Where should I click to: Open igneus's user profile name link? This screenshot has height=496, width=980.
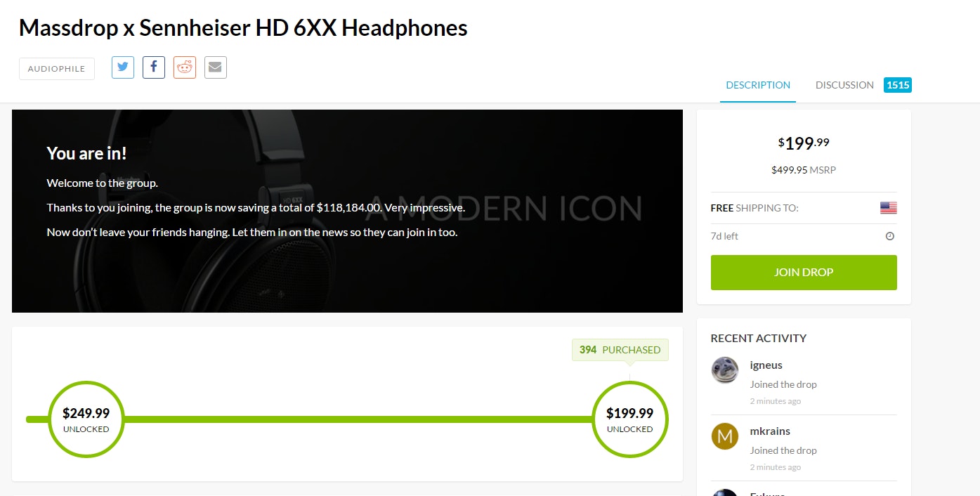(x=766, y=365)
